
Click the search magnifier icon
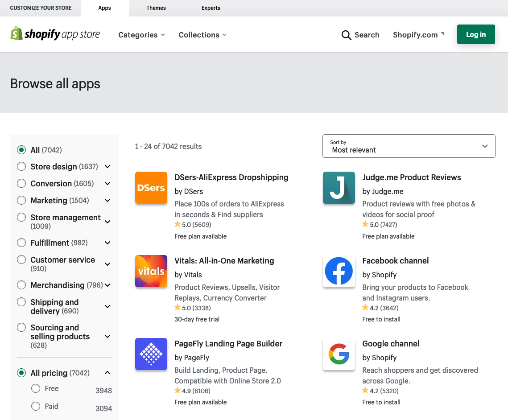tap(346, 35)
